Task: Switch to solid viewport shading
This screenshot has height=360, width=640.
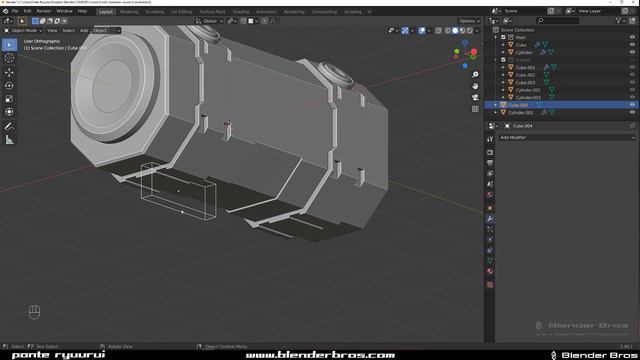Action: (x=455, y=31)
